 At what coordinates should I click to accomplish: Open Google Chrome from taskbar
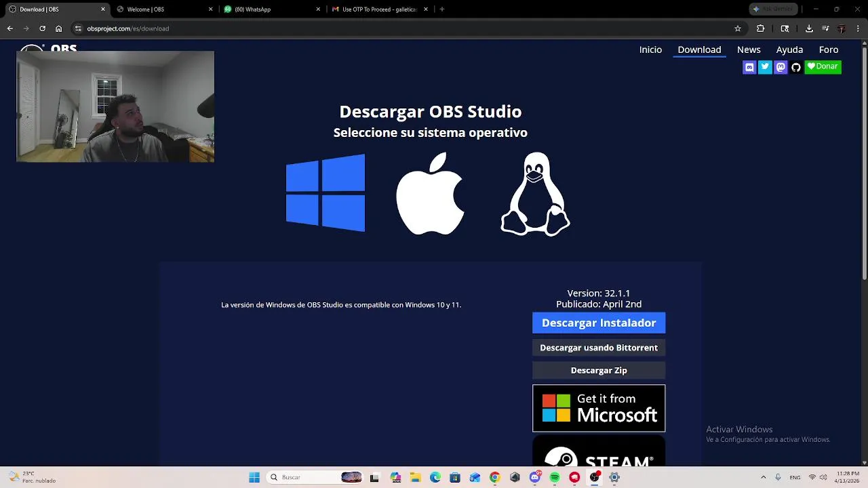495,477
